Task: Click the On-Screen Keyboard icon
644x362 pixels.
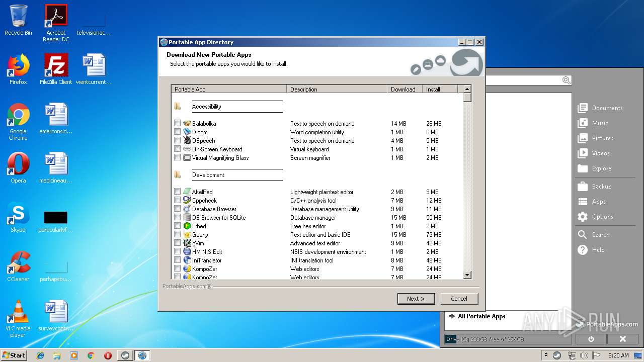Action: pyautogui.click(x=187, y=149)
